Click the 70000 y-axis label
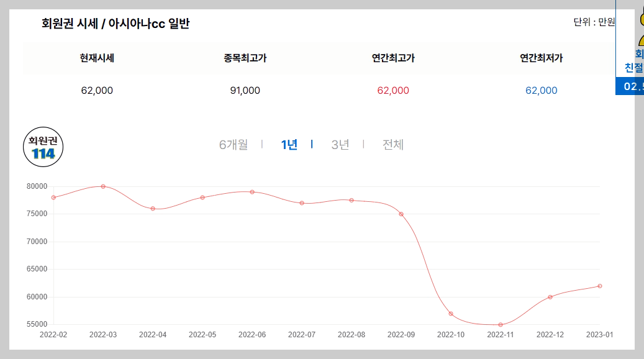Image resolution: width=644 pixels, height=359 pixels. (37, 242)
